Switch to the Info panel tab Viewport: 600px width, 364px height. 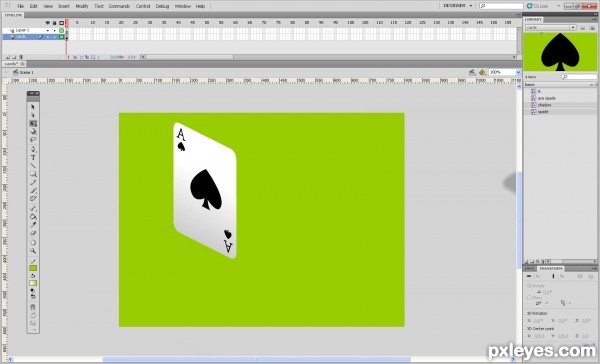[x=530, y=269]
